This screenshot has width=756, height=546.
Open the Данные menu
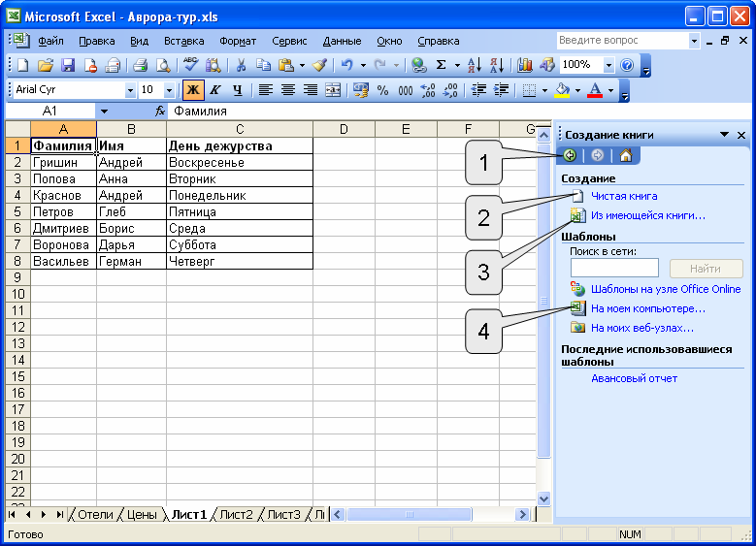coord(342,41)
